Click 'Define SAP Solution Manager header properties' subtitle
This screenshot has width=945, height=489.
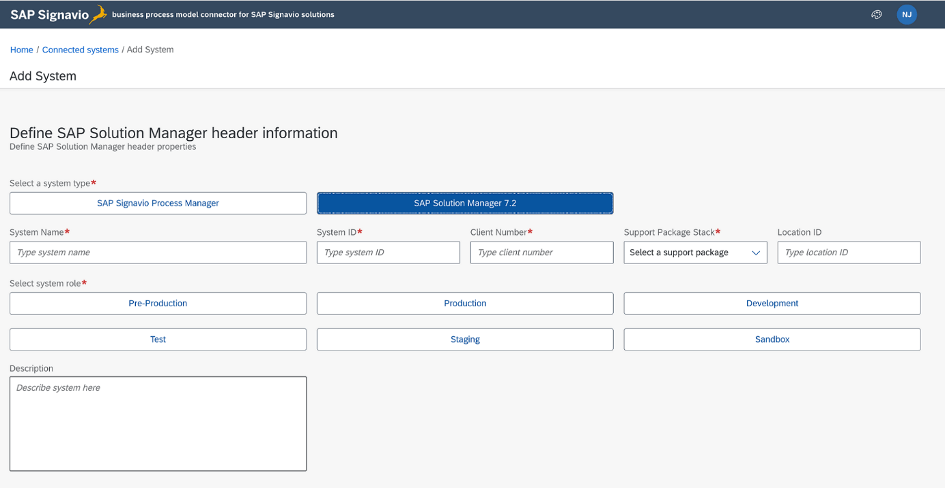point(103,147)
